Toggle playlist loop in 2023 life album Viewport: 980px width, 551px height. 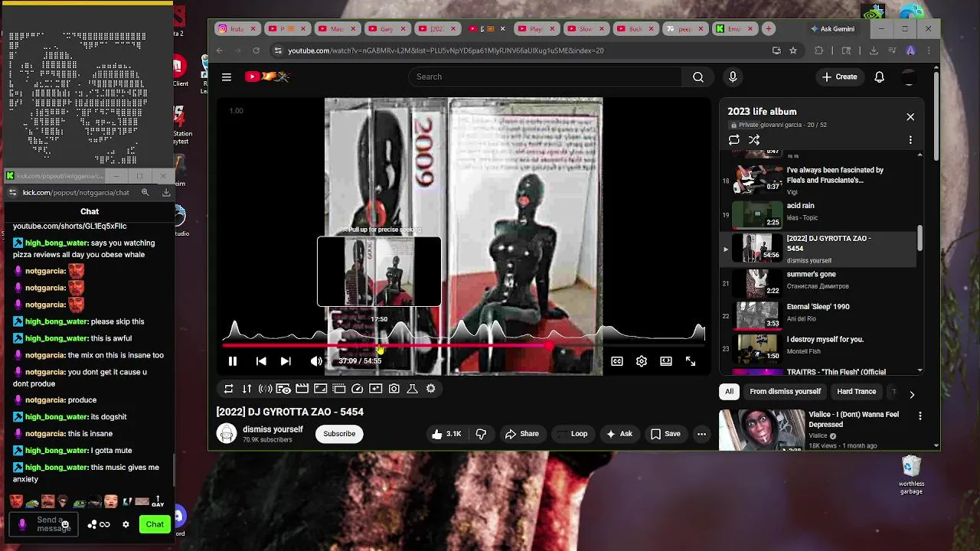click(x=734, y=140)
